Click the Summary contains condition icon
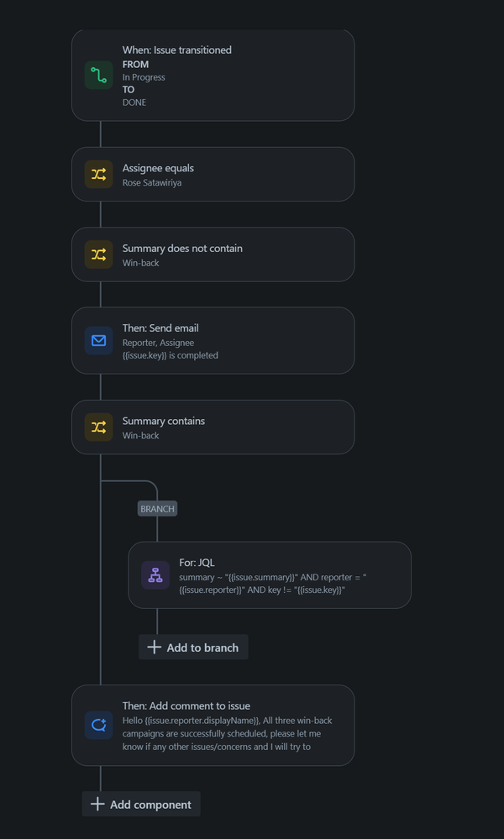This screenshot has height=839, width=504. coord(98,427)
